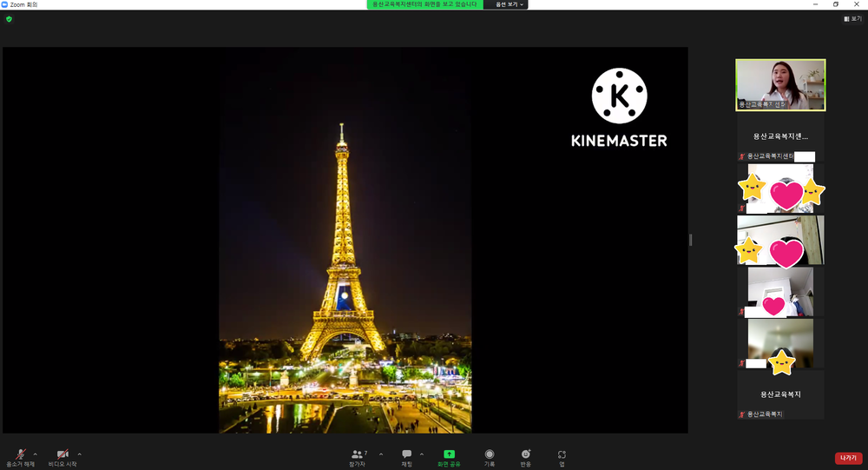This screenshot has height=470, width=868.
Task: Expand audio options arrow beside microphone
Action: click(x=36, y=454)
